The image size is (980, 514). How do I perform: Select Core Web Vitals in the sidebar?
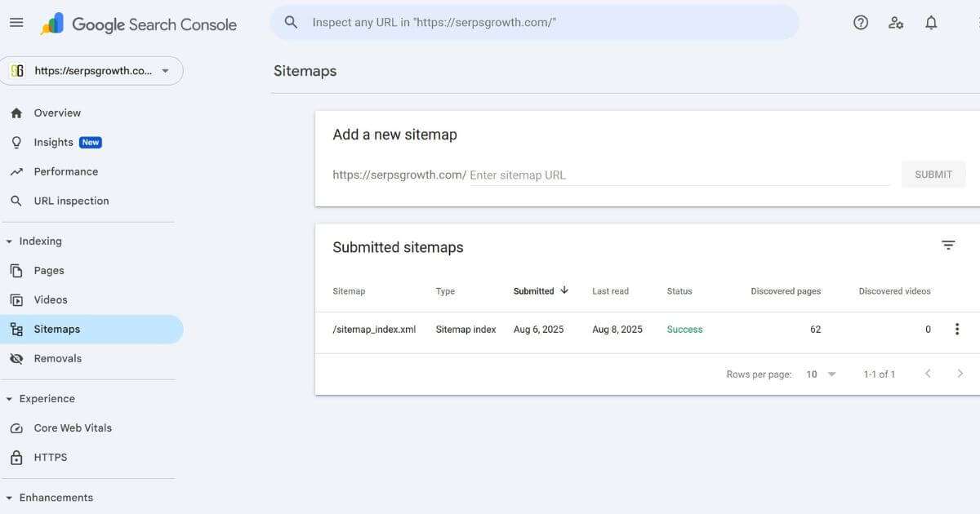(x=72, y=428)
